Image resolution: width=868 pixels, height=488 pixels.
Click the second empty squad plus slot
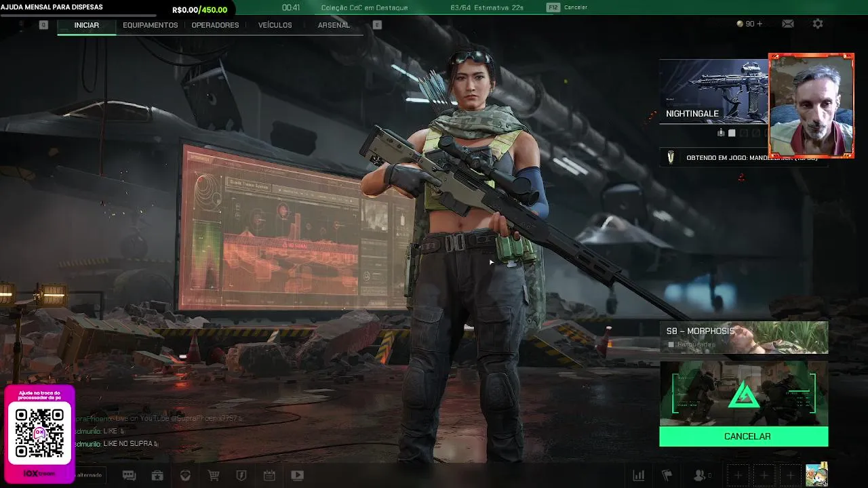[764, 476]
